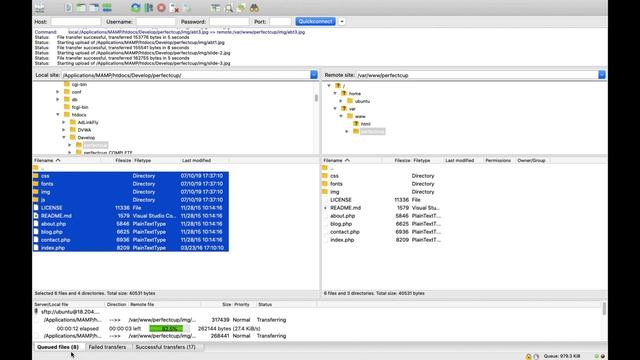Reconnect to last server icon

187,7
